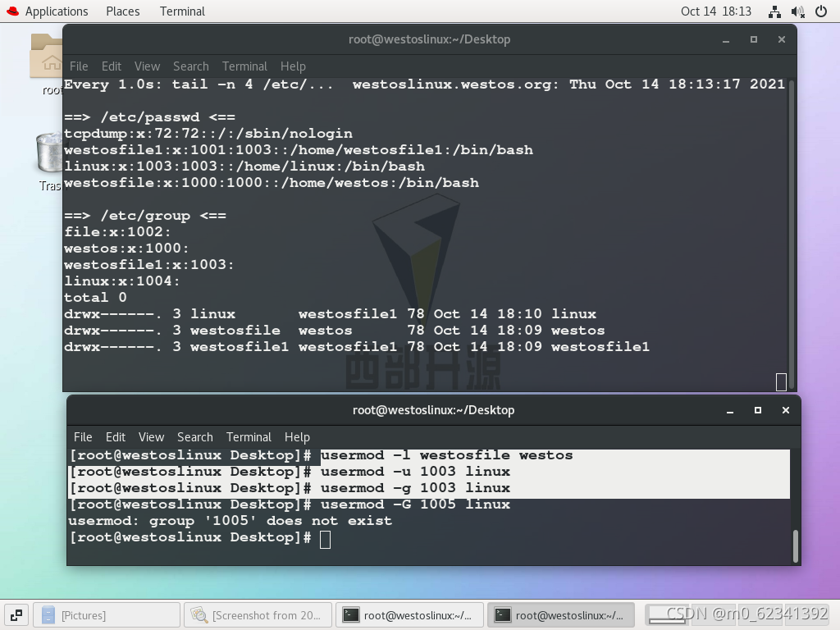
Task: Open the Search menu in the front terminal
Action: point(195,436)
